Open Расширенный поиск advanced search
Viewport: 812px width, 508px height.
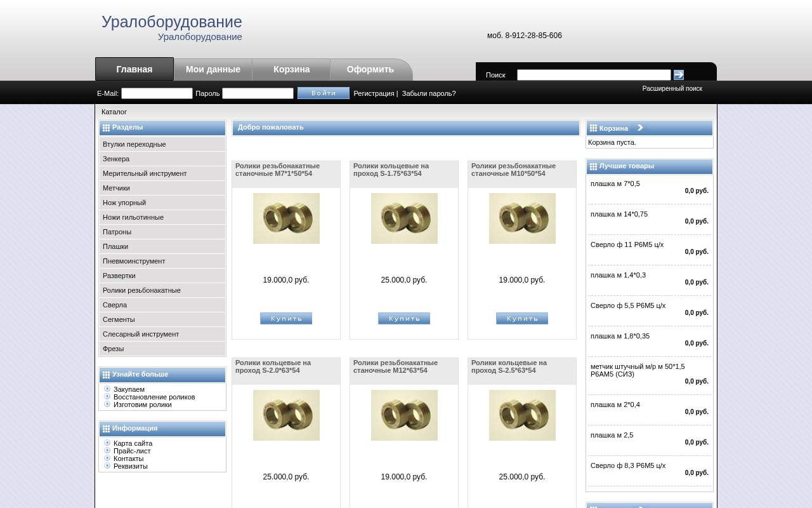[x=672, y=88]
